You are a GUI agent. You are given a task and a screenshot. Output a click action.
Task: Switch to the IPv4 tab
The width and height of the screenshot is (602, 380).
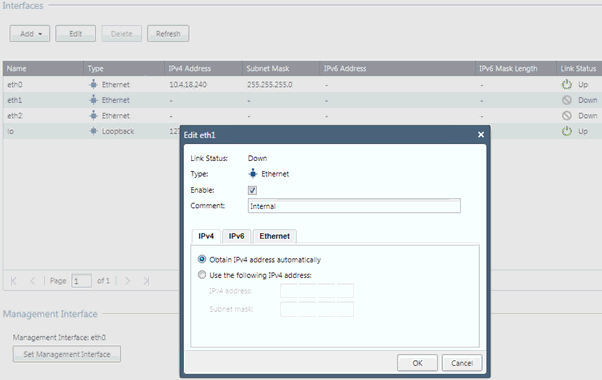[x=206, y=236]
